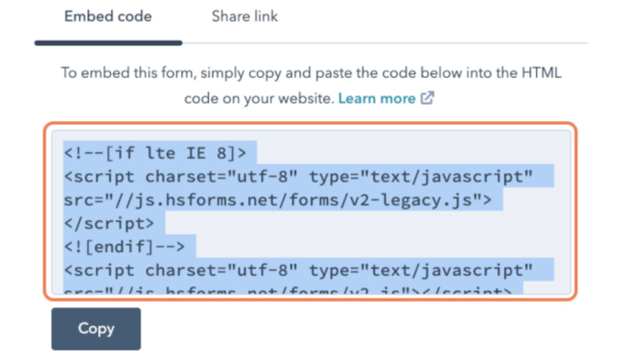Click the "<![endif]-->" code line

[129, 248]
